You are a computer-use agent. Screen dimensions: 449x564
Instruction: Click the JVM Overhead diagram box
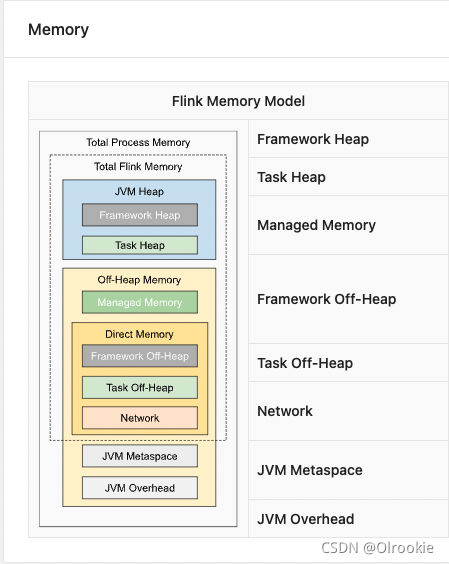(x=140, y=488)
